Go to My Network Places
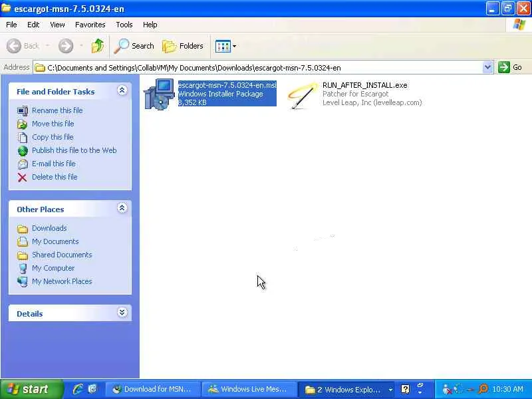The image size is (532, 399). point(62,281)
